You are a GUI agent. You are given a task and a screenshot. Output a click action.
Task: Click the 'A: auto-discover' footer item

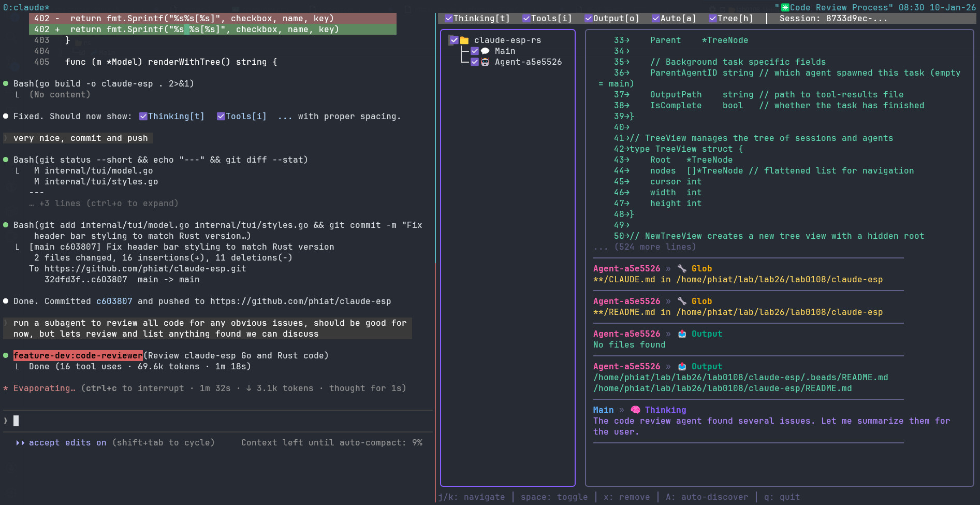(x=707, y=497)
